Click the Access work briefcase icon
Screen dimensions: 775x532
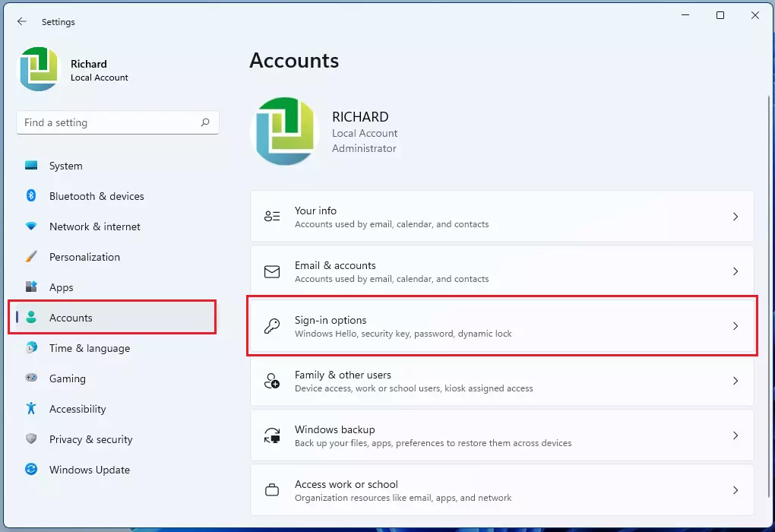click(x=272, y=490)
